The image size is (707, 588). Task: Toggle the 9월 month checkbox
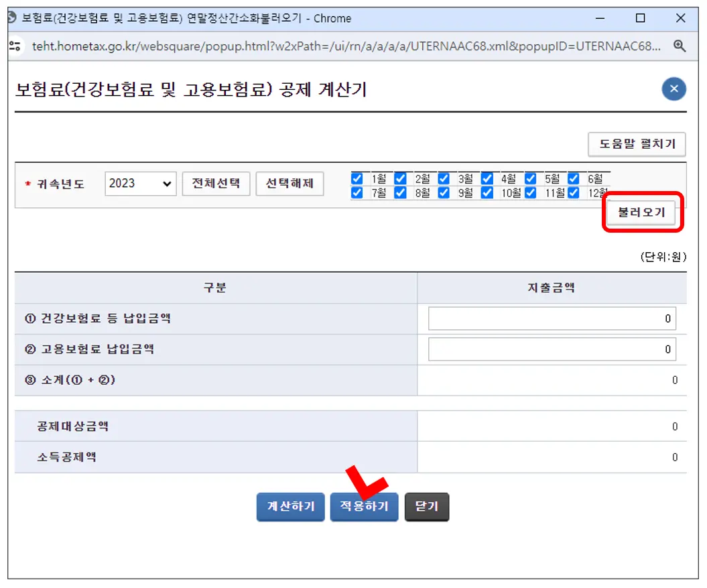click(443, 192)
